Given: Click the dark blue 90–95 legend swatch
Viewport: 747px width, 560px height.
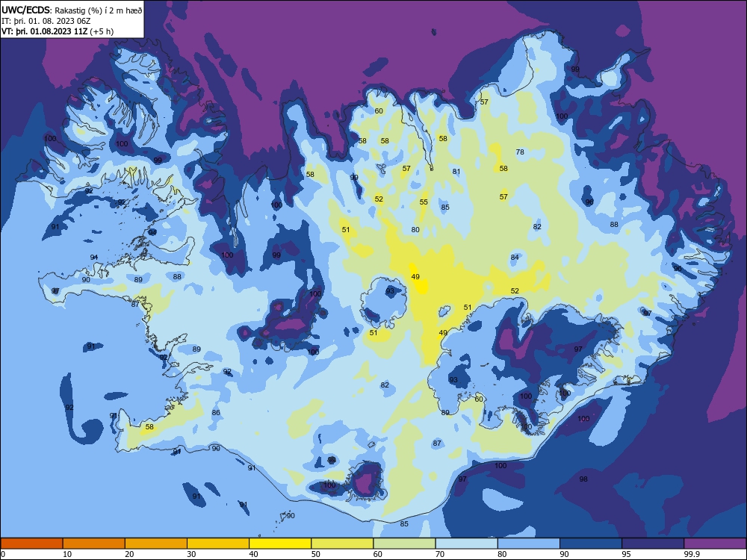Looking at the screenshot, I should [591, 544].
